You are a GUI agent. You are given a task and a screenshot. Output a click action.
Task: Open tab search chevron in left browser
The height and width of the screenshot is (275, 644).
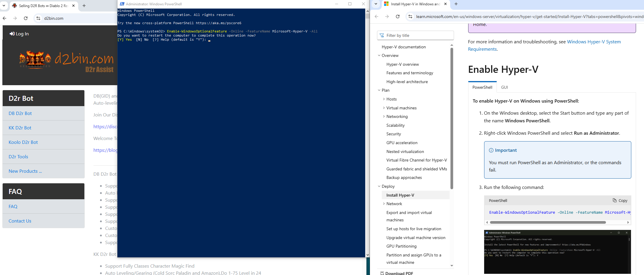[4, 6]
